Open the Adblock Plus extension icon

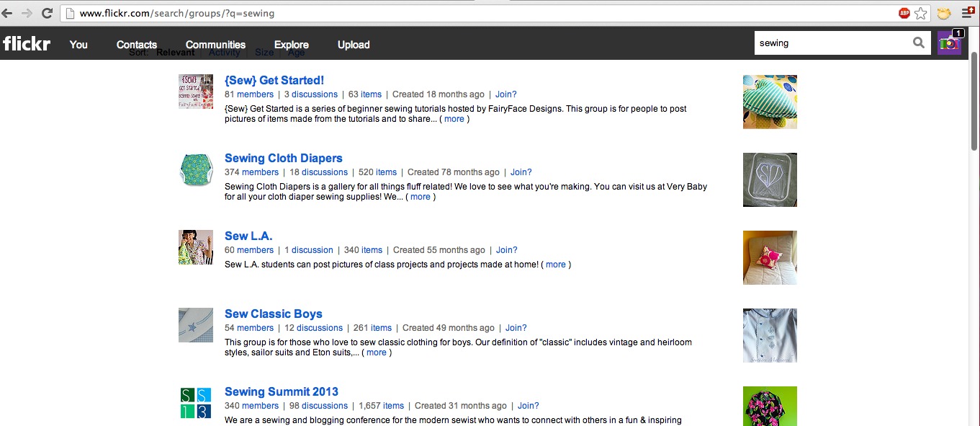904,13
